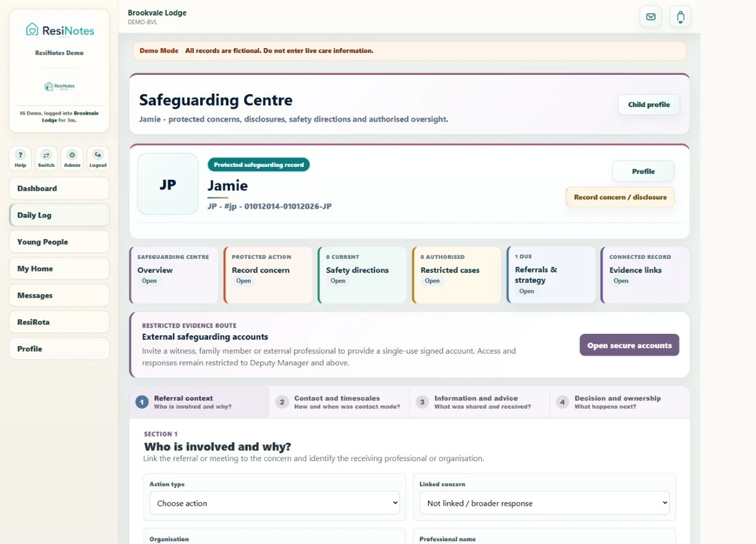Open the Restricted cases card
This screenshot has width=756, height=544.
point(456,275)
